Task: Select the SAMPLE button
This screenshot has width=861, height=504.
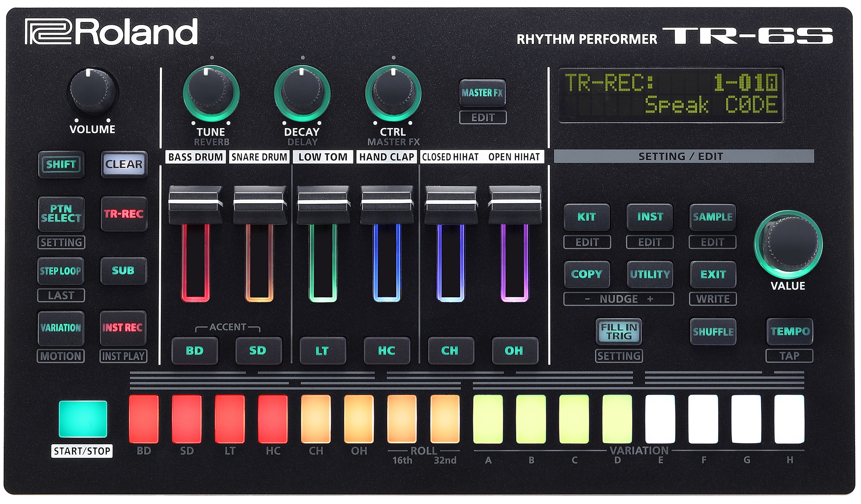Action: [x=713, y=217]
